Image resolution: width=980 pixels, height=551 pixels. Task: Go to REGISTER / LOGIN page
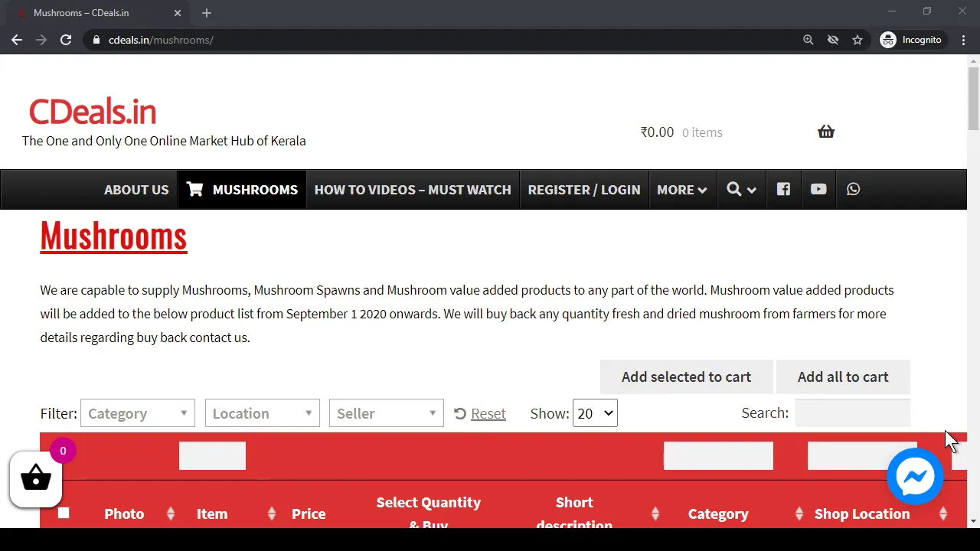click(x=584, y=189)
